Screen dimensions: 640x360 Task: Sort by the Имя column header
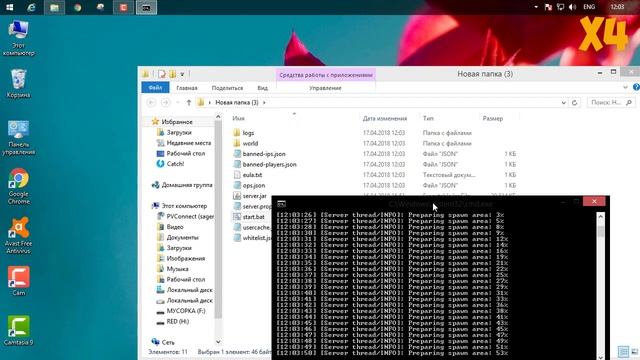pos(238,118)
